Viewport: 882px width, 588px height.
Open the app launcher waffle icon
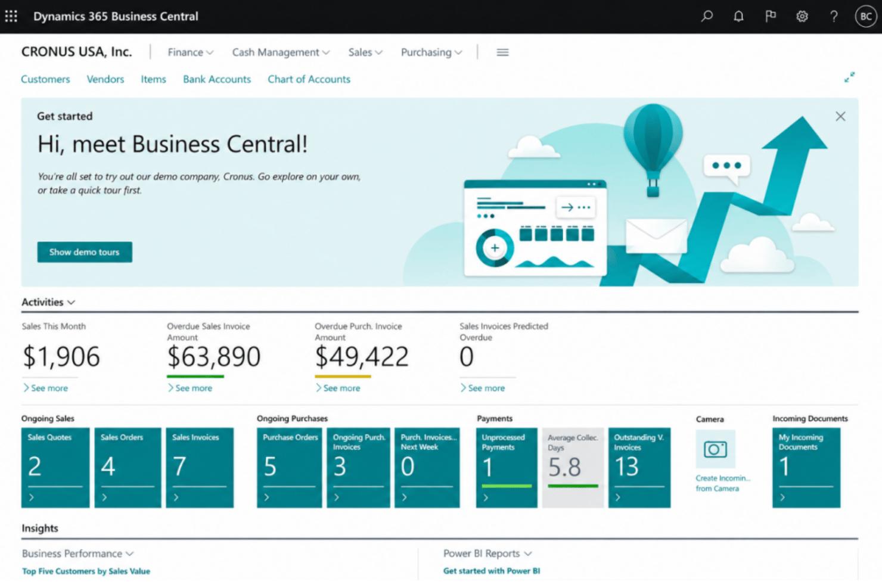[x=11, y=16]
